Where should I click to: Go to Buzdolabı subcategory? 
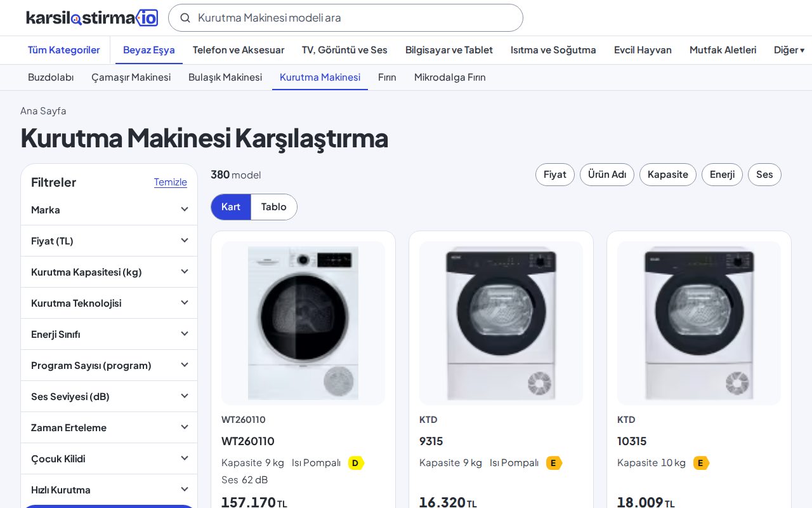(x=51, y=77)
